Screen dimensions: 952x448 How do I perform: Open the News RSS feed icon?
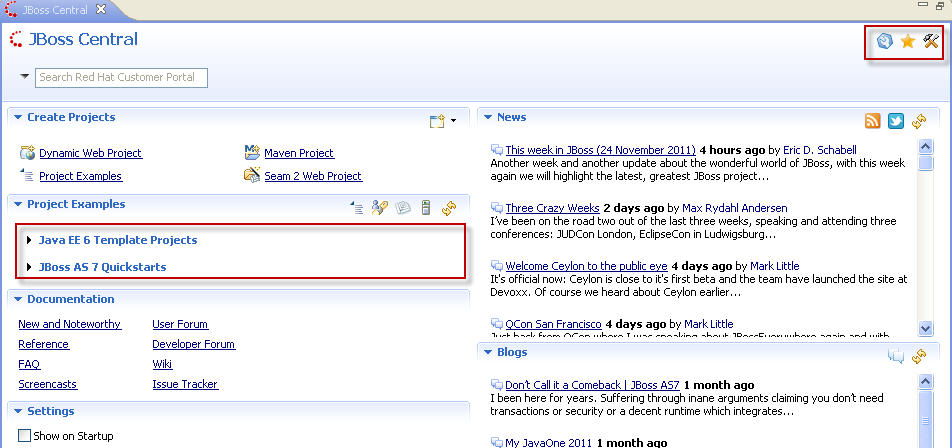pyautogui.click(x=872, y=121)
